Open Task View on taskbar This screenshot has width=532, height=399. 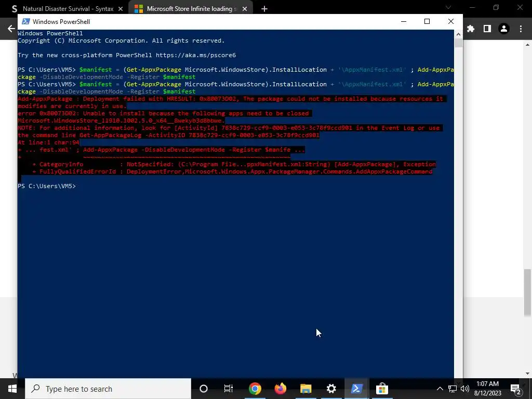229,389
